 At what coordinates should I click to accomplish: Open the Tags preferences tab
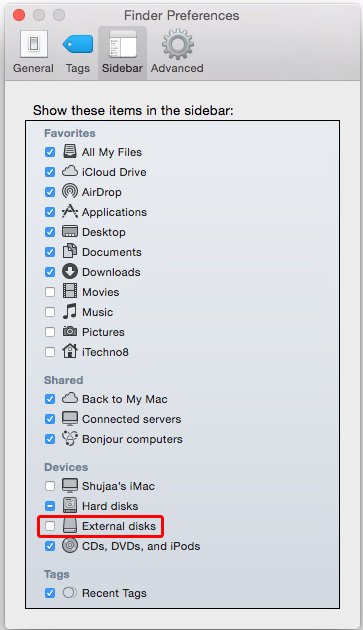tap(78, 53)
